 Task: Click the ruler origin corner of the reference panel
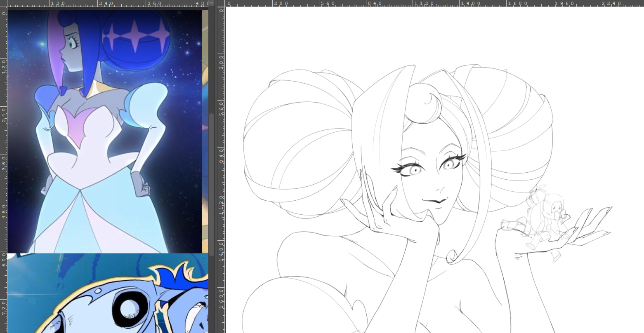click(3, 3)
